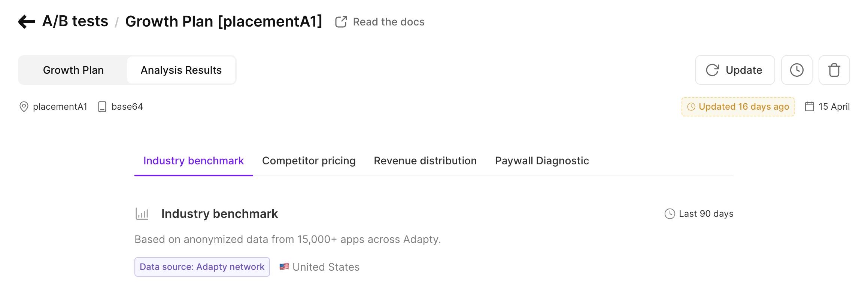Open the history clock icon button
Viewport: 868px width, 289px height.
pos(796,70)
